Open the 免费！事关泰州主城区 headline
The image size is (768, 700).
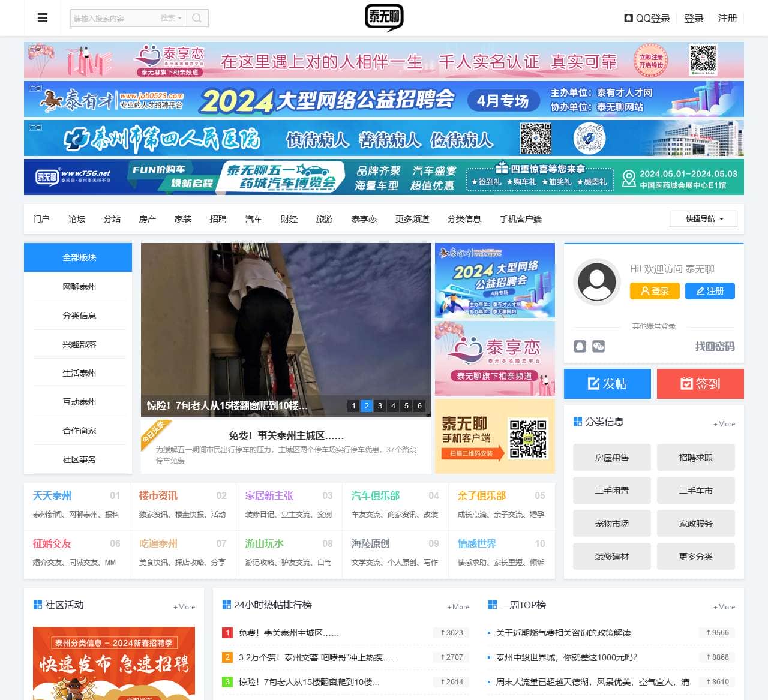click(286, 435)
